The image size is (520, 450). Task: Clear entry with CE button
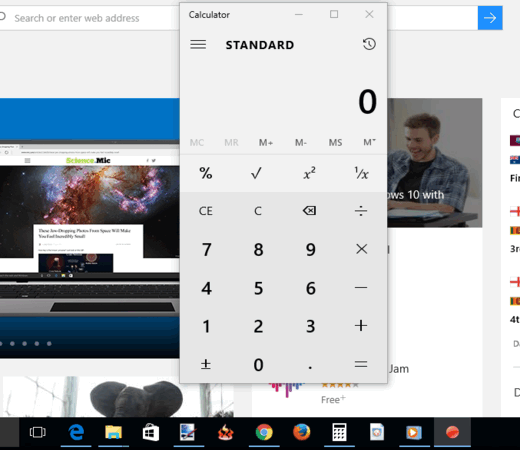[x=206, y=211]
